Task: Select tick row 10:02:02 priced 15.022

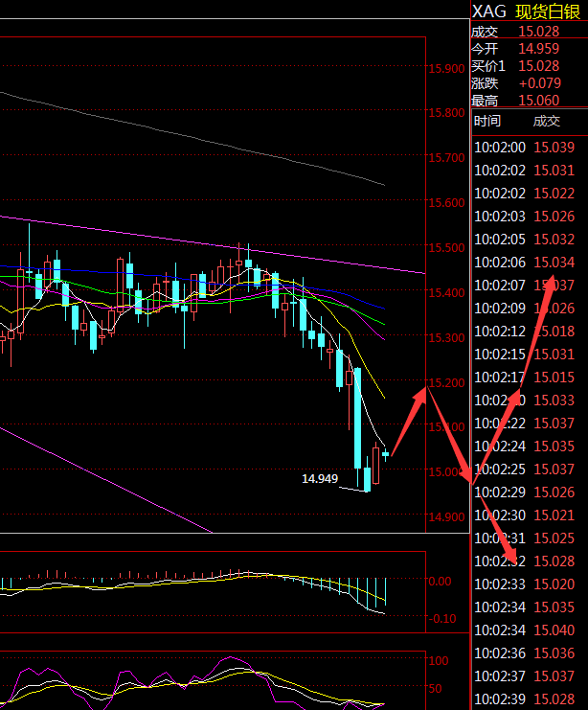Action: (524, 194)
